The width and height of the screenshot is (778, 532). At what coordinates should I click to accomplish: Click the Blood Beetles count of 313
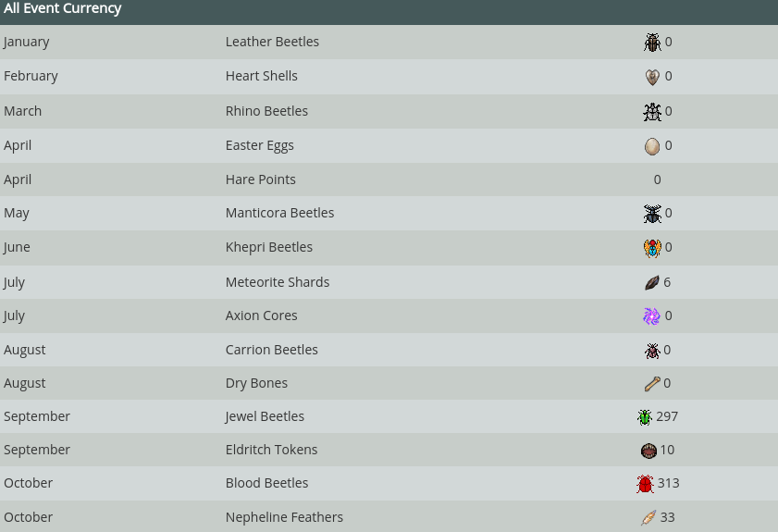point(668,483)
